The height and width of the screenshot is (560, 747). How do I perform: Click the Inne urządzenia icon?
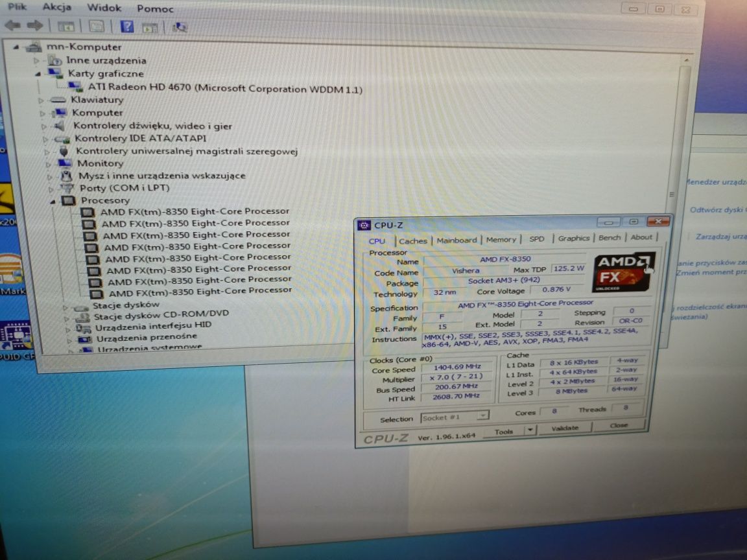54,60
